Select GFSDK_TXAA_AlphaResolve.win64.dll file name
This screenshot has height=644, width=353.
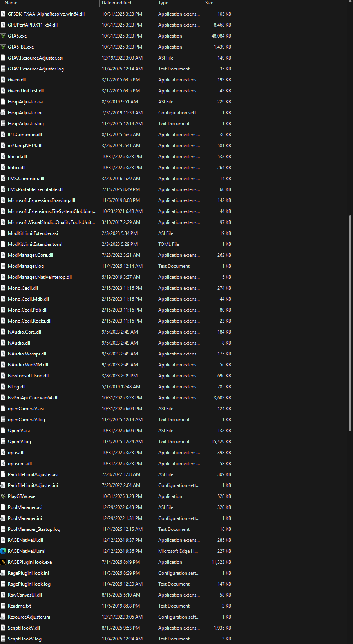(46, 14)
